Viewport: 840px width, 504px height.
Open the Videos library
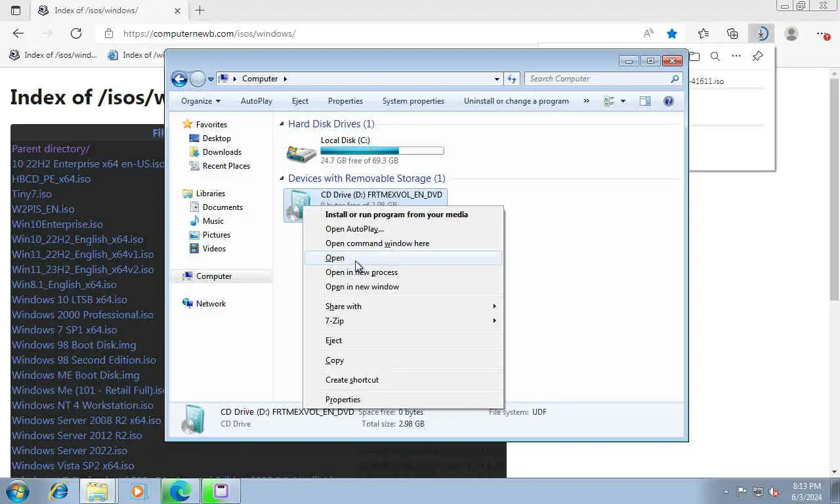[x=214, y=249]
